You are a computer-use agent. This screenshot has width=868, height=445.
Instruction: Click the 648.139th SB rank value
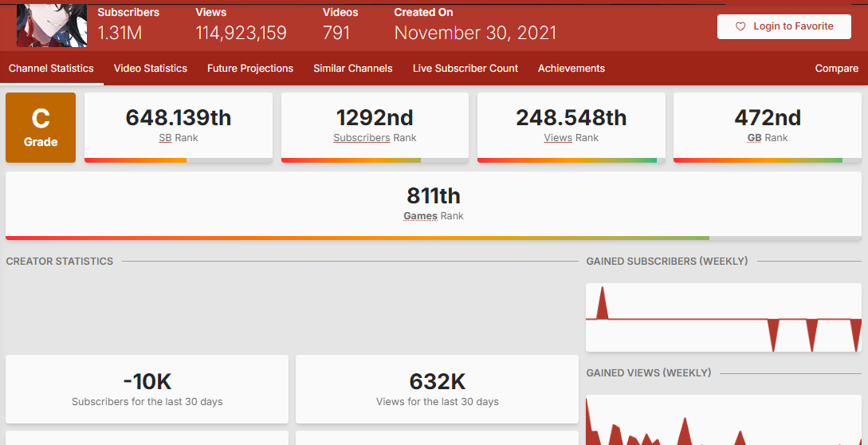[x=179, y=117]
